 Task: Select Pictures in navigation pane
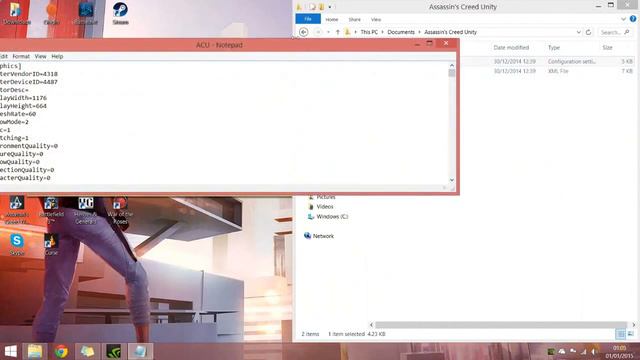325,197
